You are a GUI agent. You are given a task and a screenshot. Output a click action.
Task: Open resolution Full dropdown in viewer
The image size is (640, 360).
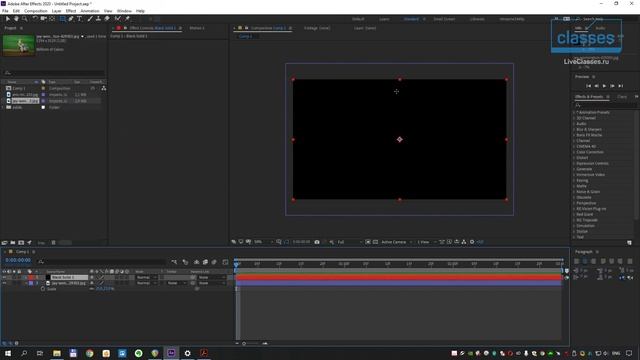[349, 242]
